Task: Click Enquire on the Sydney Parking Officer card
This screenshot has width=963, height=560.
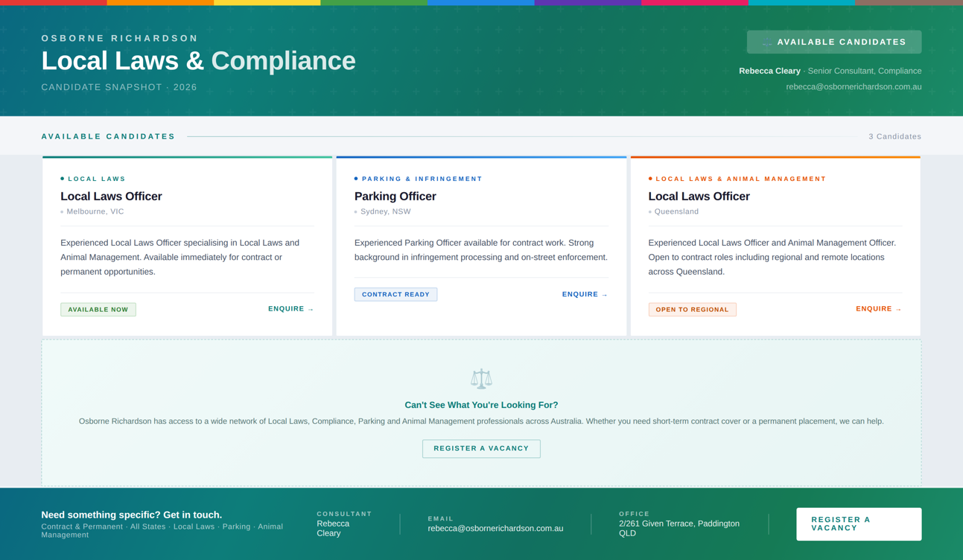Action: coord(585,295)
